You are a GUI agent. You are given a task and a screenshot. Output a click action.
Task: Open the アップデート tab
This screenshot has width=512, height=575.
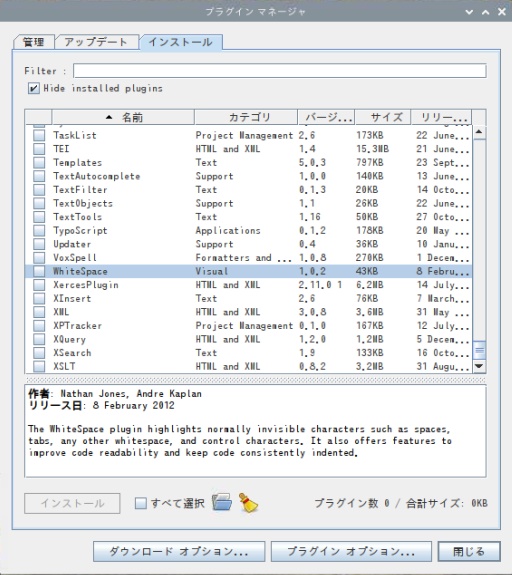pos(96,42)
